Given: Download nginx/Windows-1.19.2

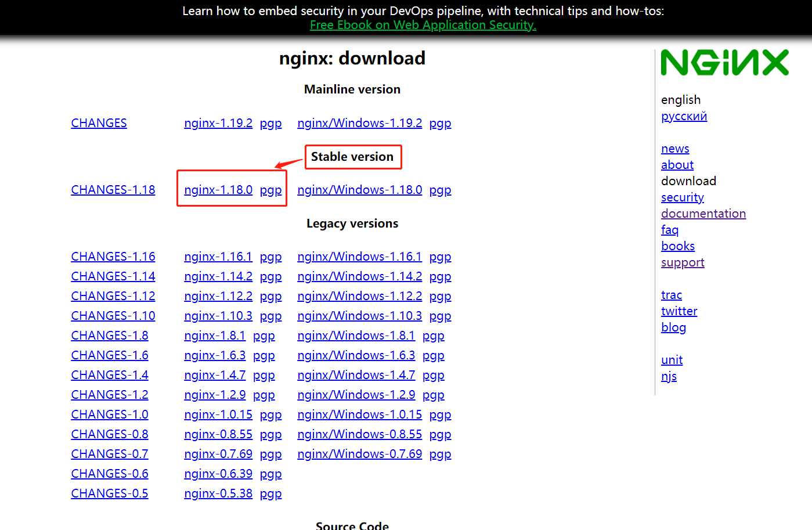Looking at the screenshot, I should (x=360, y=123).
